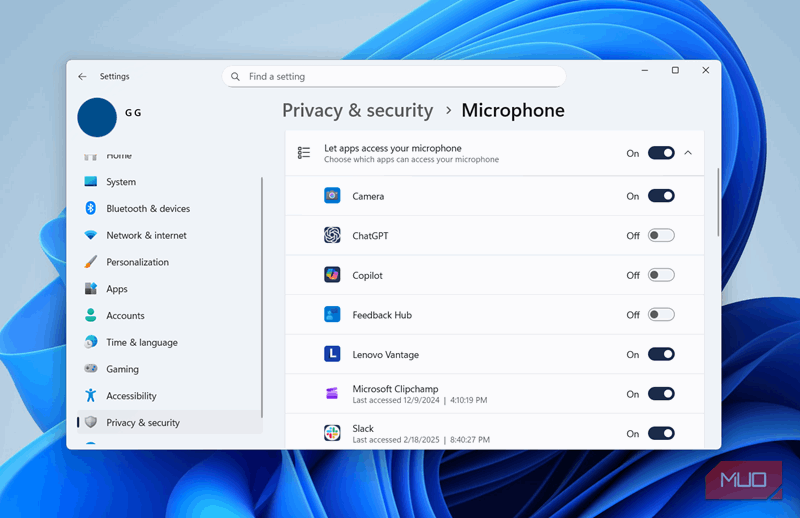Go to Network & internet settings
The width and height of the screenshot is (800, 518).
point(146,236)
